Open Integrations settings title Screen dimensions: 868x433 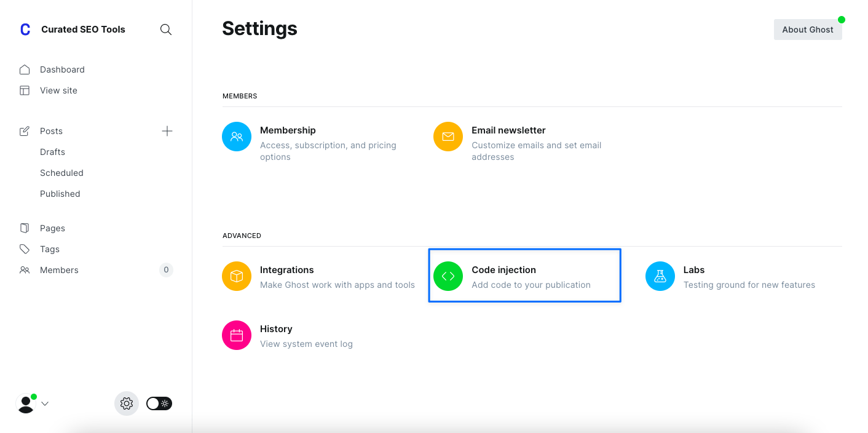coord(287,270)
